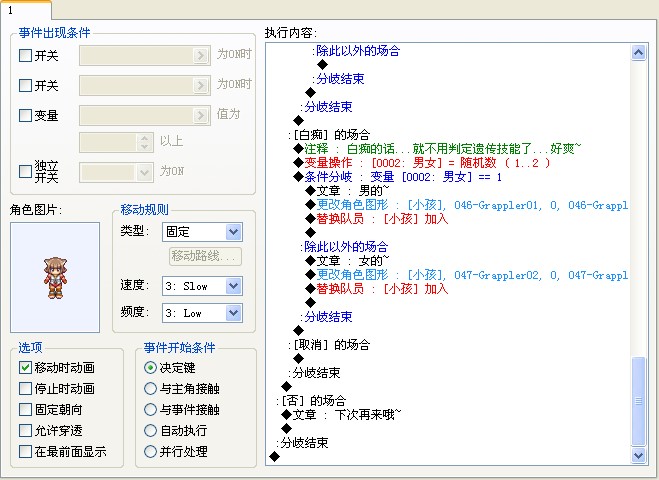Select the 文章 : 男的~ line
The height and width of the screenshot is (480, 659).
coord(347,191)
